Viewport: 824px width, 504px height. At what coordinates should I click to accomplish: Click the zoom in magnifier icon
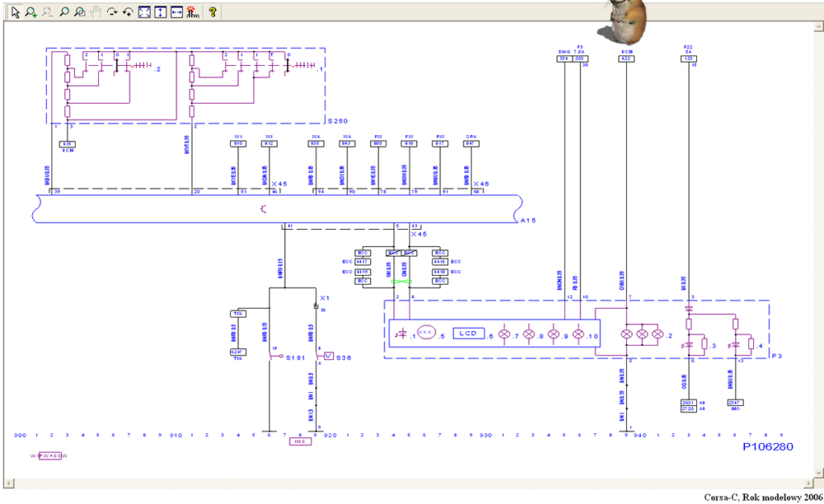coord(30,12)
